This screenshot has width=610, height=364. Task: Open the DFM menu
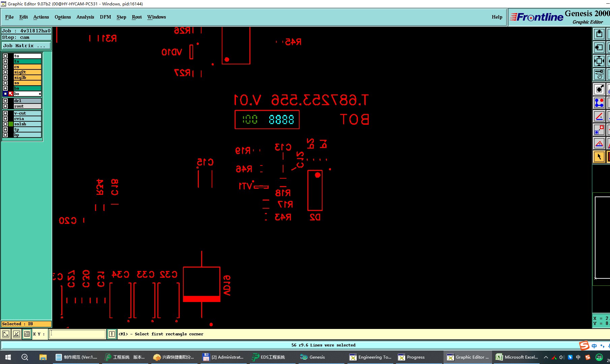[x=105, y=17]
